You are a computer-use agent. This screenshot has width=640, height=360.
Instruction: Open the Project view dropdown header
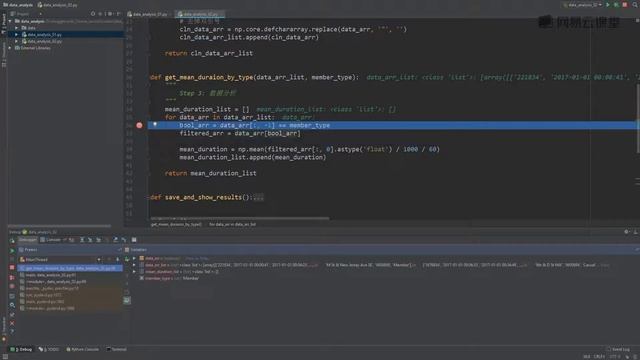coord(27,14)
